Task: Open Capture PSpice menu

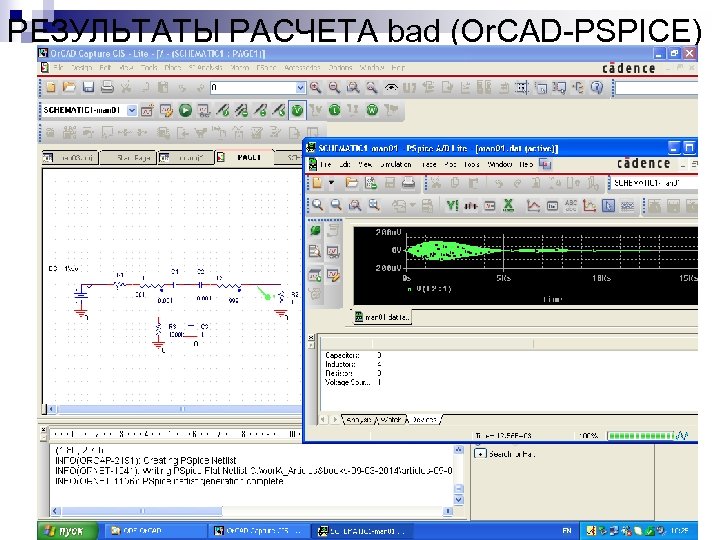Action: [x=266, y=68]
